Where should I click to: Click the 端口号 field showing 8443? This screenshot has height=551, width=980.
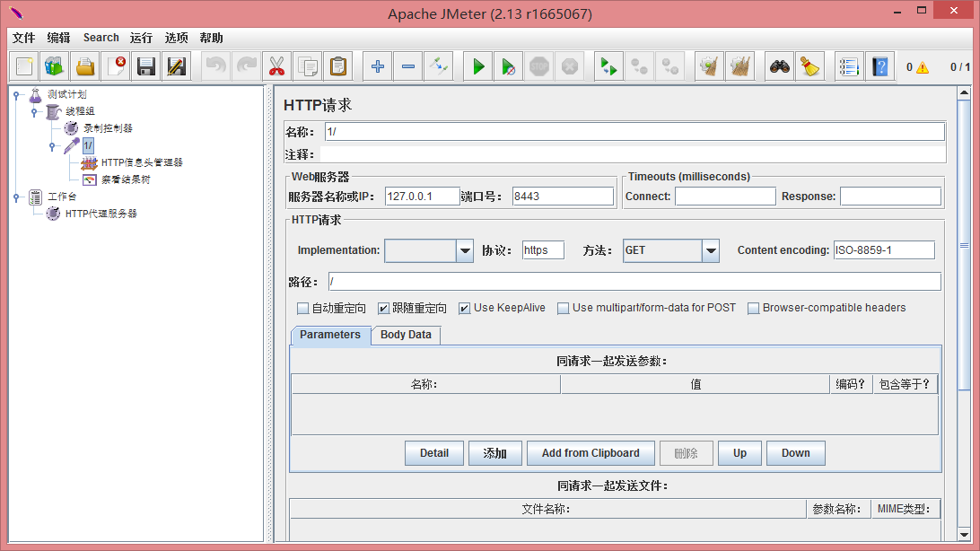coord(563,197)
